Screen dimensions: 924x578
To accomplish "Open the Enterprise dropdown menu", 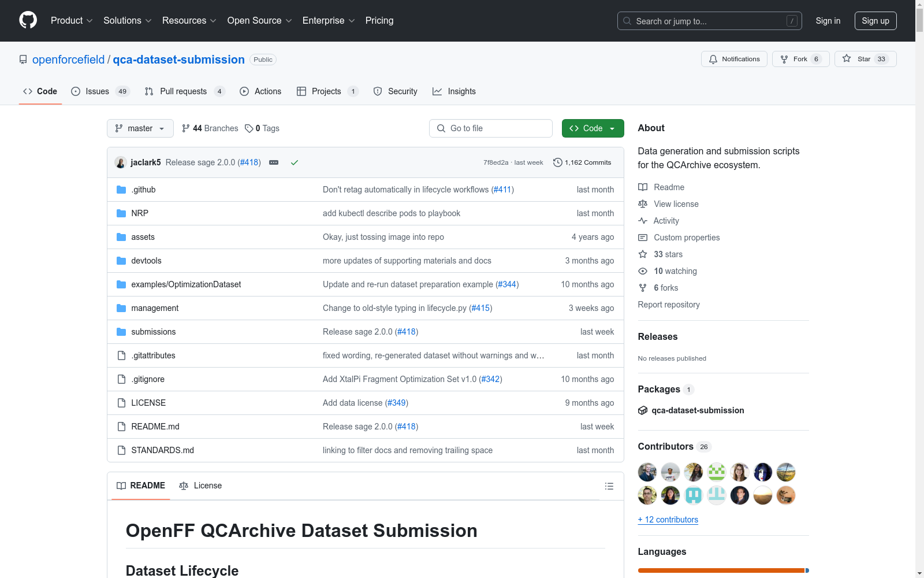I will tap(329, 21).
